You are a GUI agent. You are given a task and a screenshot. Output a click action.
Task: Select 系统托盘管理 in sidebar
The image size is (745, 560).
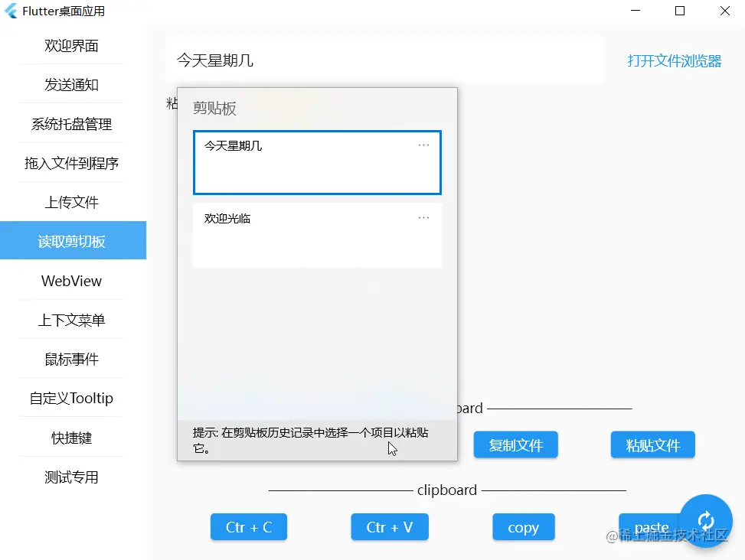[71, 124]
